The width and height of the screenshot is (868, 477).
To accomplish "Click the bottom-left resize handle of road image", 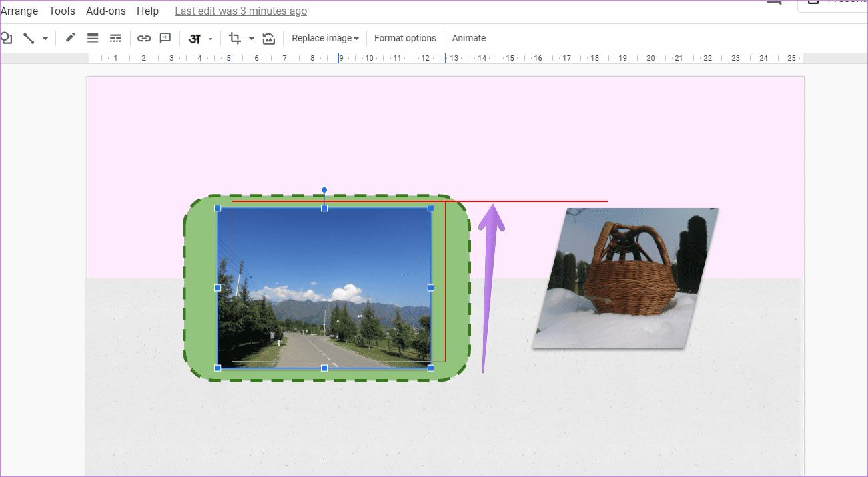I will click(x=218, y=368).
